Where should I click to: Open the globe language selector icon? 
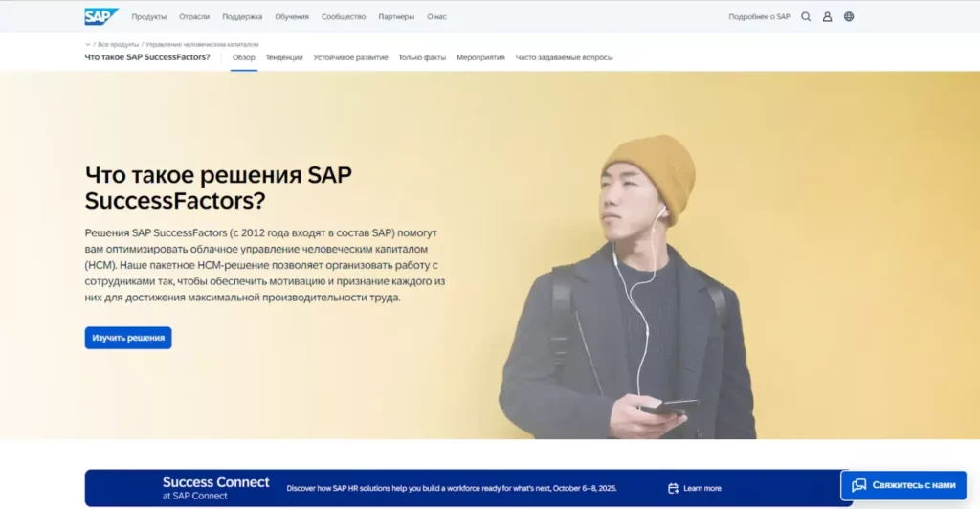[849, 16]
